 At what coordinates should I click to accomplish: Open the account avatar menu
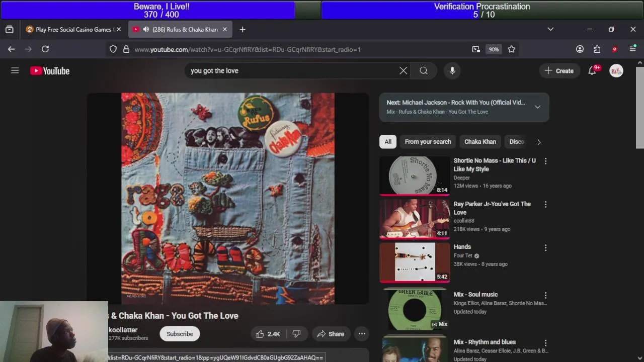pos(616,71)
